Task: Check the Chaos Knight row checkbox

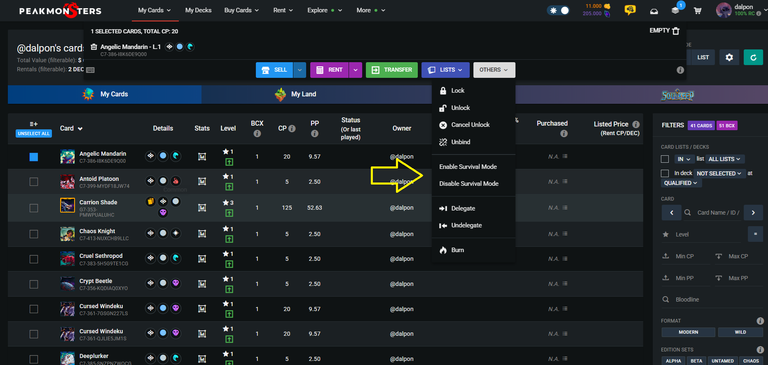Action: click(34, 234)
